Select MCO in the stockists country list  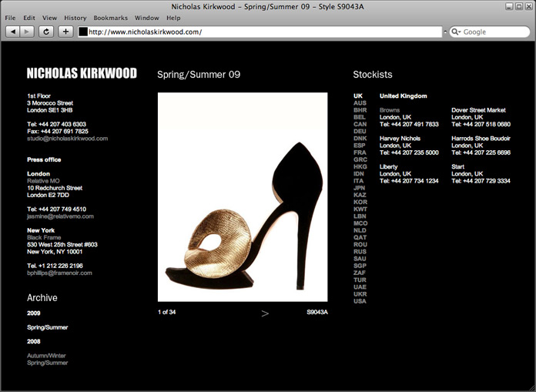(360, 223)
